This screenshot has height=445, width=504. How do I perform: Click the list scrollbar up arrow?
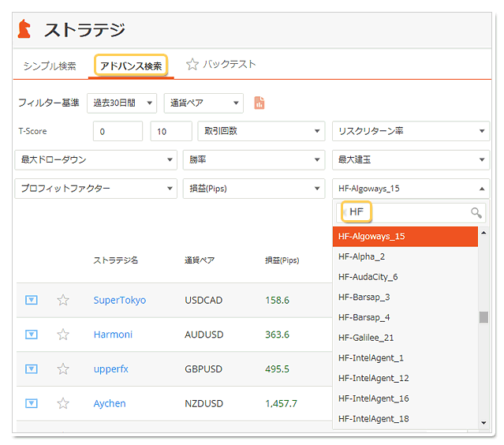pyautogui.click(x=483, y=233)
